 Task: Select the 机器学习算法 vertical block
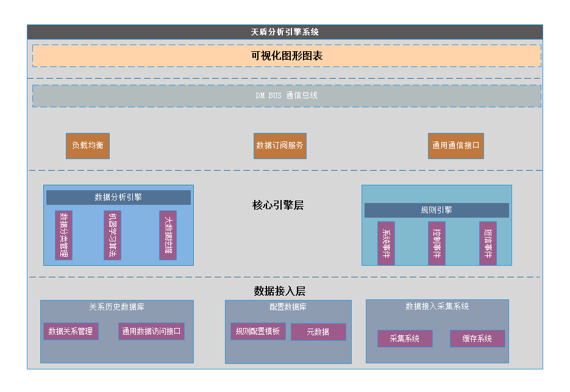(112, 235)
